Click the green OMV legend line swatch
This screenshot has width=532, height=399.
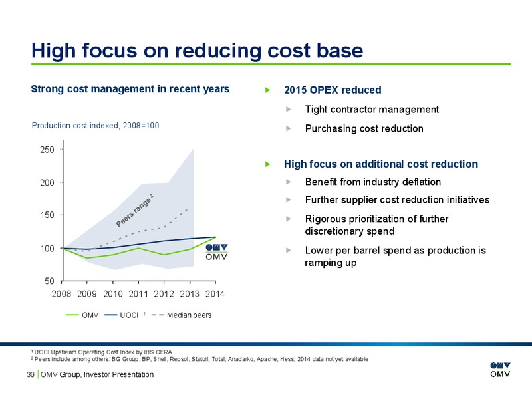[72, 315]
